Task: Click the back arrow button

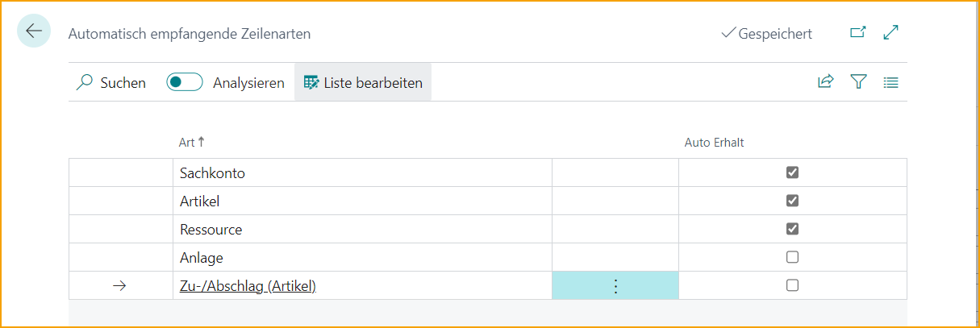Action: 34,31
